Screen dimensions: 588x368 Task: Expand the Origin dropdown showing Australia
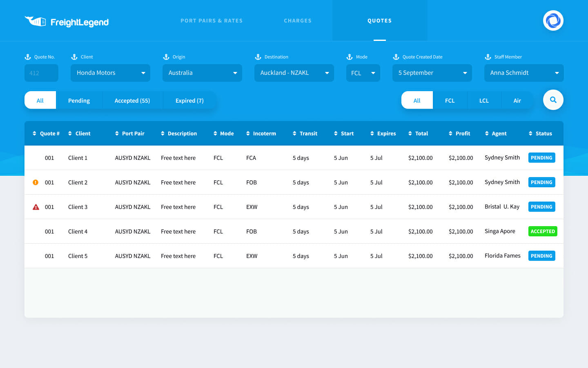(x=202, y=73)
